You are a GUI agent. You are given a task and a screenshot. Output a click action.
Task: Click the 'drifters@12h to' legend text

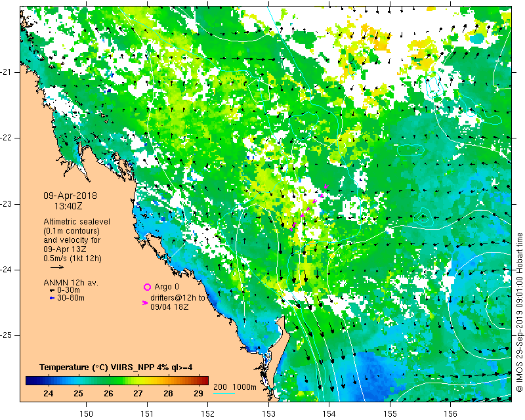(x=177, y=298)
